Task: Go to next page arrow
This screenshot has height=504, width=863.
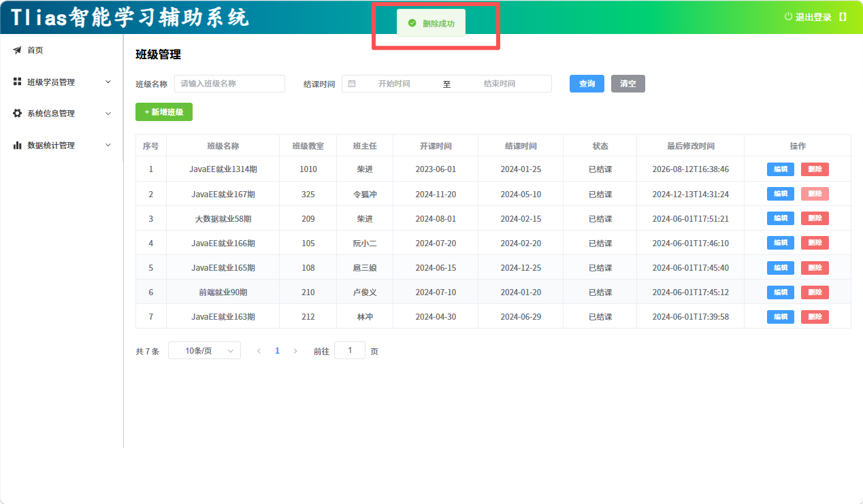Action: coord(295,351)
